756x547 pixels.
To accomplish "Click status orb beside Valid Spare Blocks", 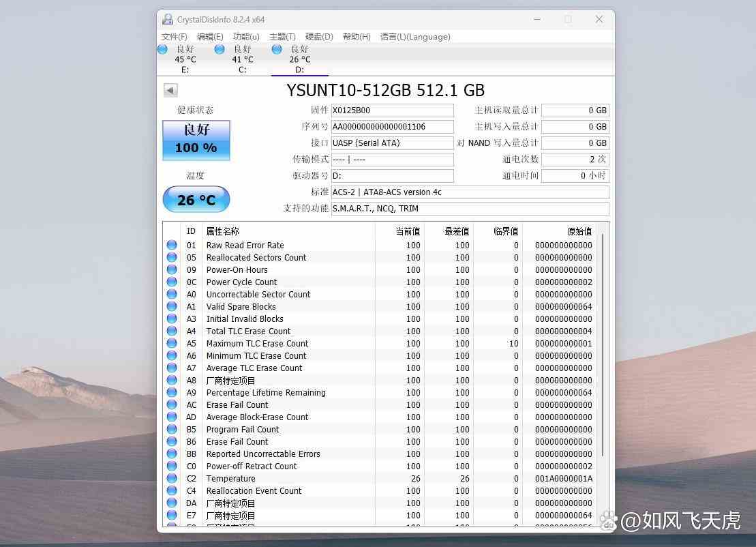I will [x=172, y=306].
